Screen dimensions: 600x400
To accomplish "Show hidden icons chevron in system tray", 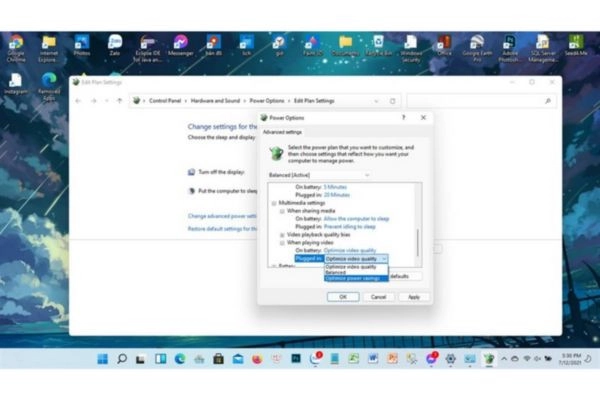I will coord(504,359).
